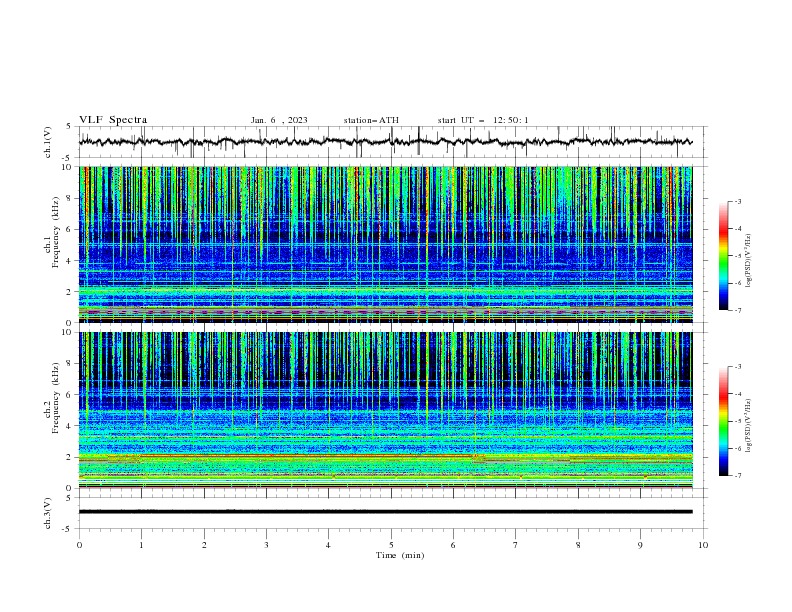The height and width of the screenshot is (612, 792).
Task: Select the "Time (min)" x-axis label
Action: click(x=400, y=555)
